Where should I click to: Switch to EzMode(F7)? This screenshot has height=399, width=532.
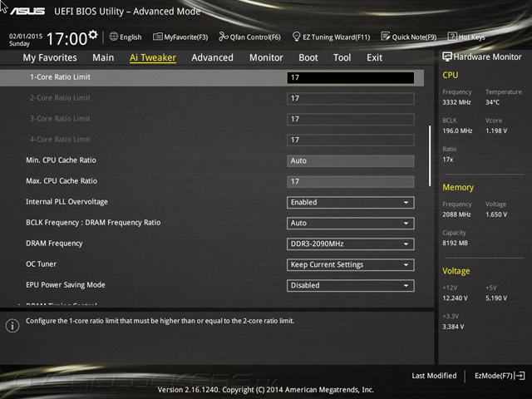[x=500, y=376]
